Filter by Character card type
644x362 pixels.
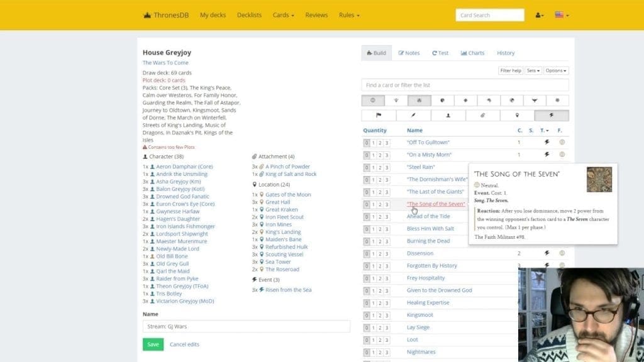point(448,116)
